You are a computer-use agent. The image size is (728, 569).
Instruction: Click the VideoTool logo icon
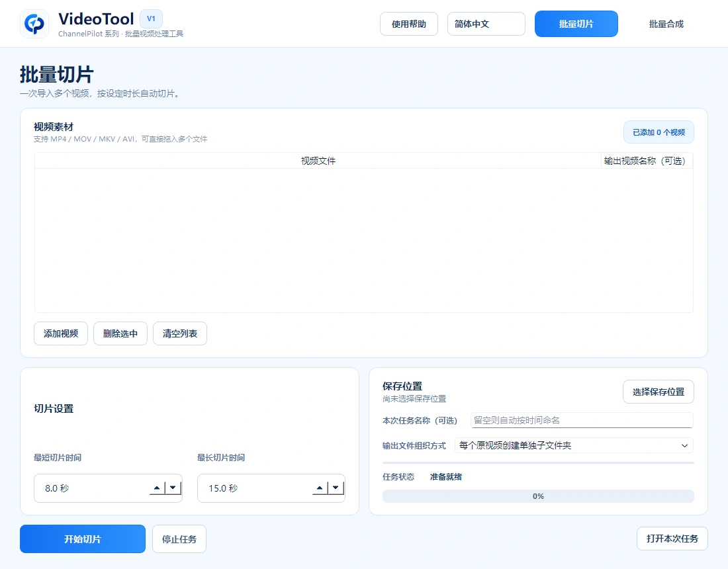pos(34,24)
